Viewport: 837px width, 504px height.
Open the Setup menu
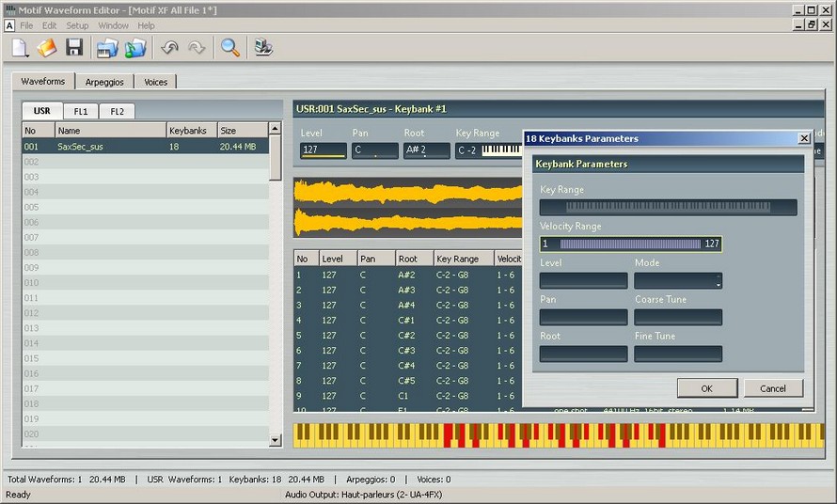tap(77, 25)
